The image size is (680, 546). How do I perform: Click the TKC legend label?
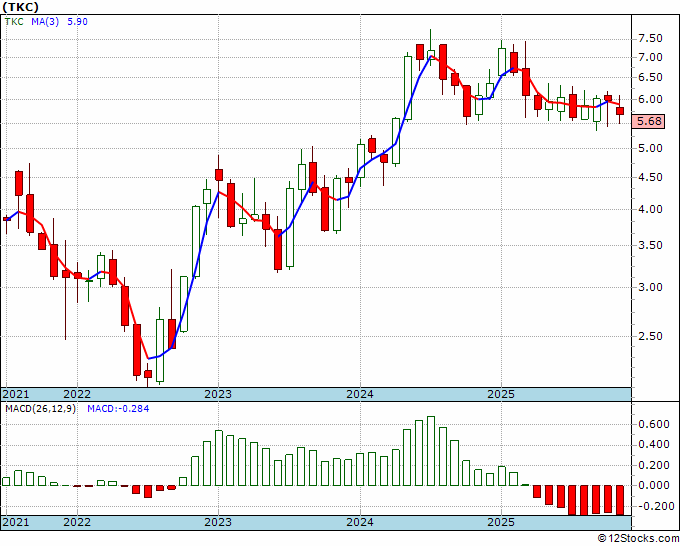coord(14,22)
